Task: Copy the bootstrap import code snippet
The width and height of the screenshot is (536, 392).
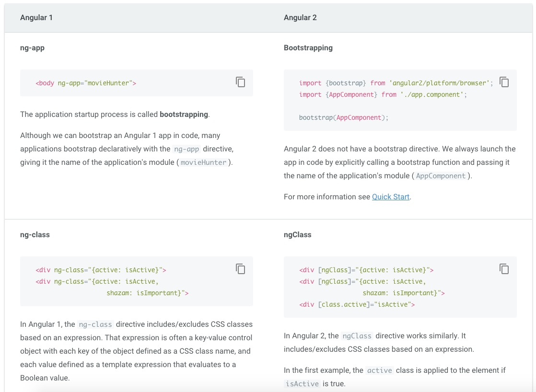Action: click(504, 82)
